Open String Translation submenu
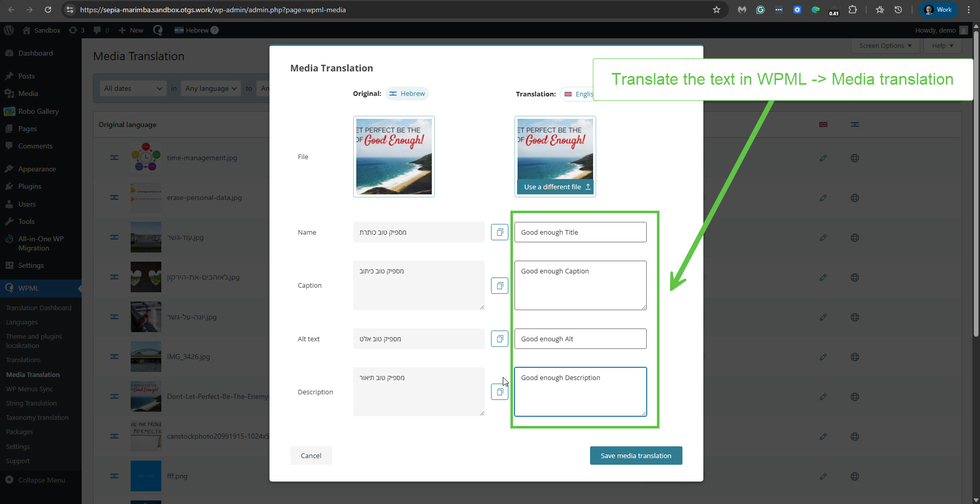The width and height of the screenshot is (980, 504). coord(31,403)
